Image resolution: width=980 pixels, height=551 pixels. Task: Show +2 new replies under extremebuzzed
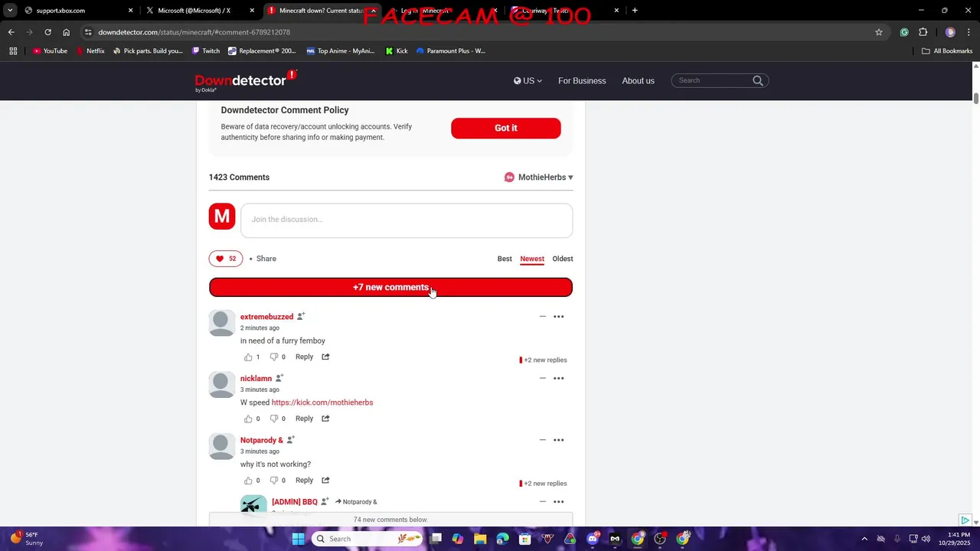click(x=544, y=360)
